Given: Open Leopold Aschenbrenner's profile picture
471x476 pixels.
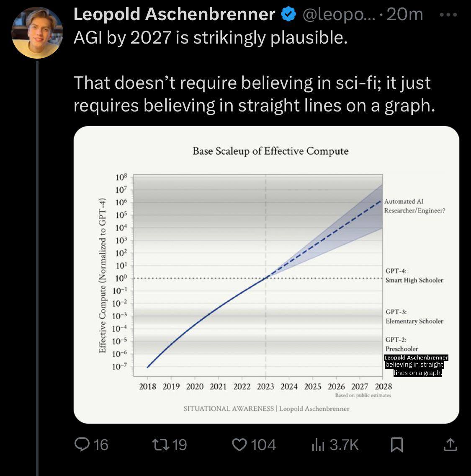Looking at the screenshot, I should pyautogui.click(x=37, y=33).
